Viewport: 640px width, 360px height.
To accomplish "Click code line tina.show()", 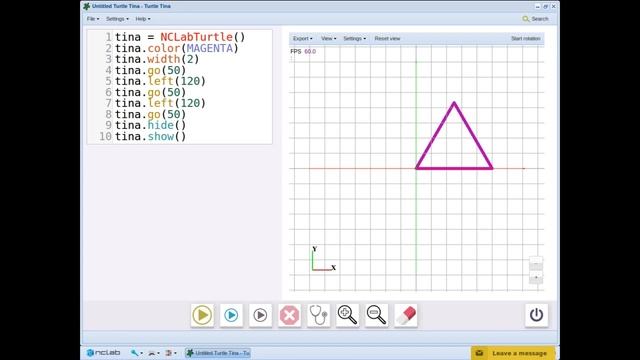I will pos(150,136).
